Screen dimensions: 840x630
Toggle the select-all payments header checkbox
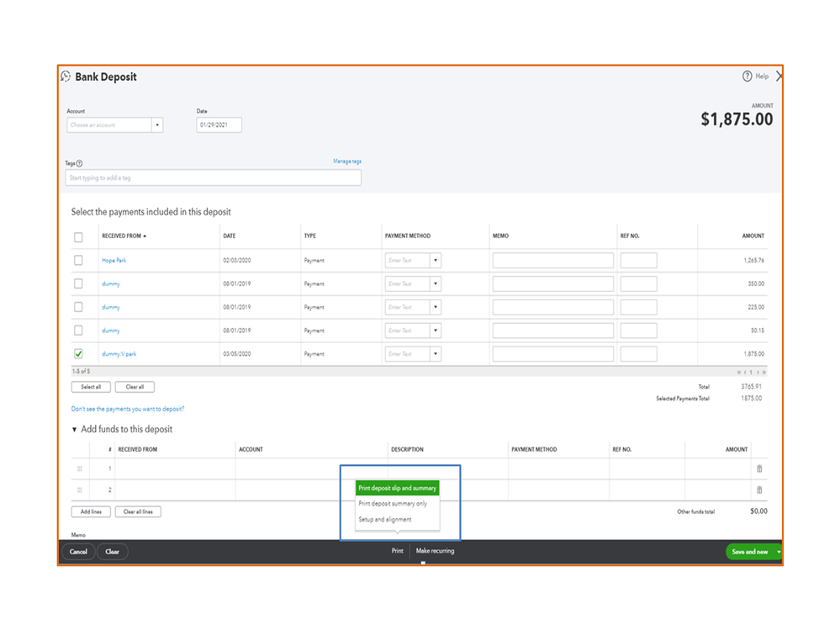click(78, 237)
